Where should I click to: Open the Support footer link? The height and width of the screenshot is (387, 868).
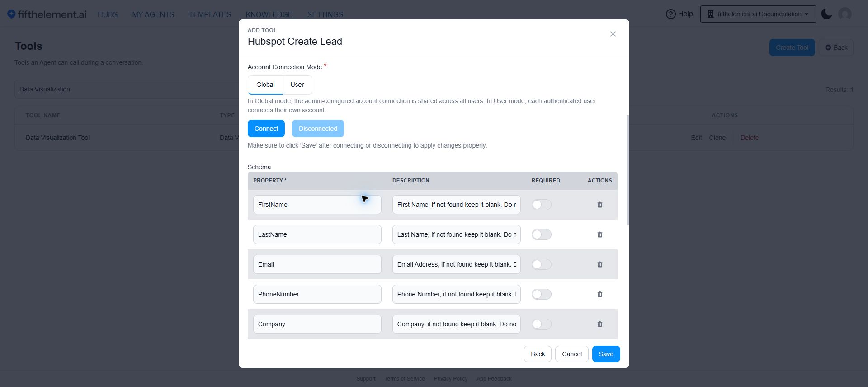(x=366, y=379)
